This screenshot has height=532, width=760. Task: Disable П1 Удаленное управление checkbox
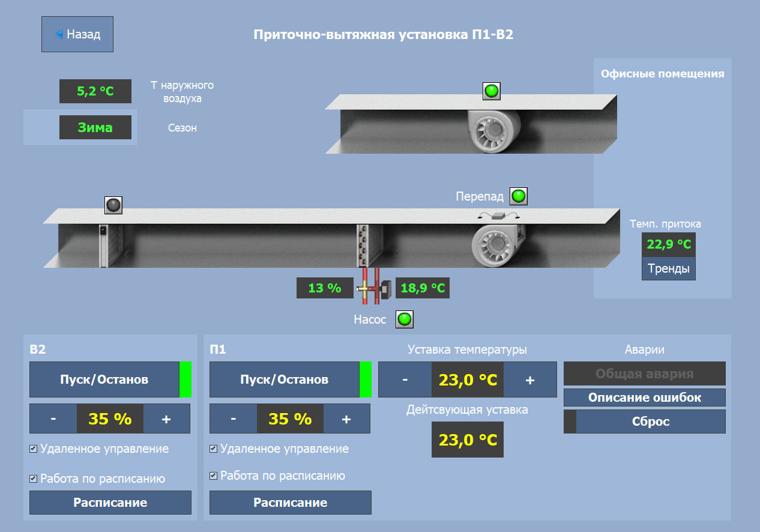tap(214, 449)
